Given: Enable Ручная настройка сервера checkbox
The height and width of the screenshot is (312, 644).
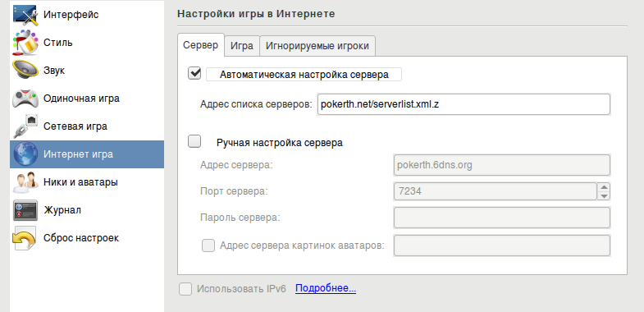Looking at the screenshot, I should [194, 142].
